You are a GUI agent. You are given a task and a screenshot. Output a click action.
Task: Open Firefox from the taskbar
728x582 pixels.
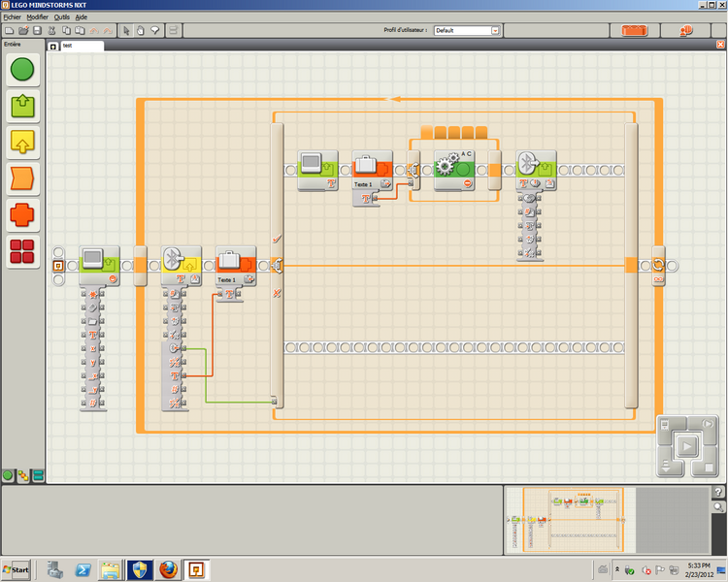click(168, 569)
